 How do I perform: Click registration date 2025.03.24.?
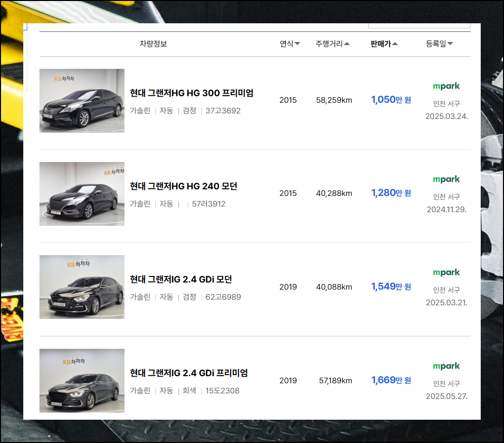pos(446,116)
